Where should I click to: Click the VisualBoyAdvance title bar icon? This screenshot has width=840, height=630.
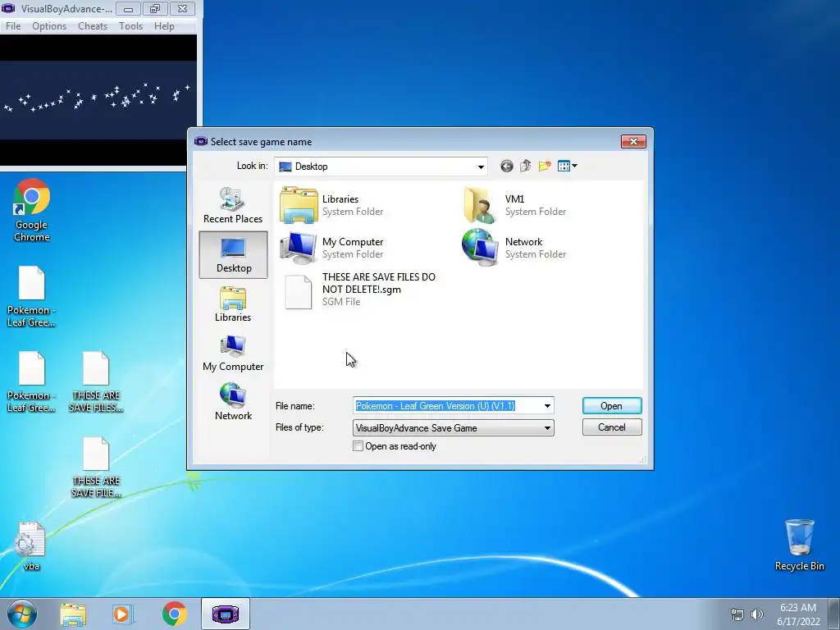(x=8, y=8)
